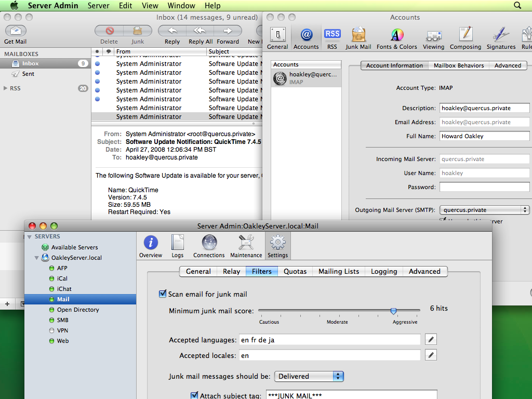532x399 pixels.
Task: Disable scanning email for junk mail
Action: click(x=163, y=294)
